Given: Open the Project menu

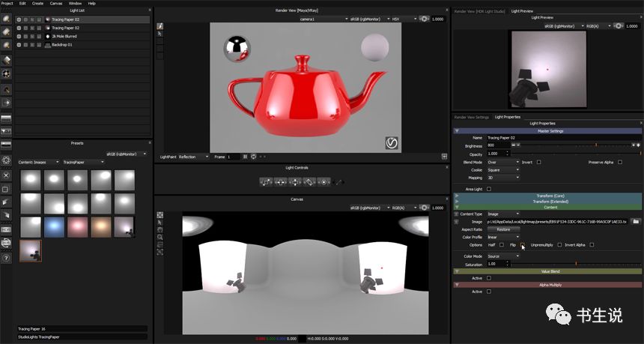Looking at the screenshot, I should (7, 3).
